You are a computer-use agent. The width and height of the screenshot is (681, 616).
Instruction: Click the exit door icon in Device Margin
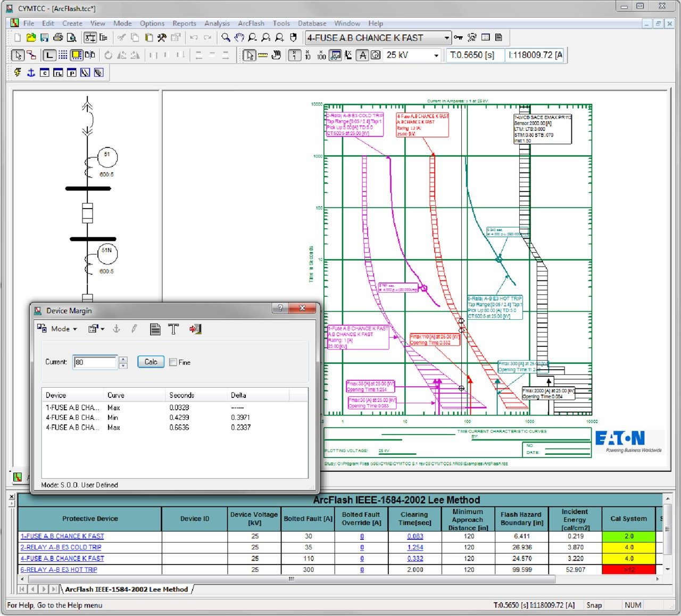pos(195,329)
